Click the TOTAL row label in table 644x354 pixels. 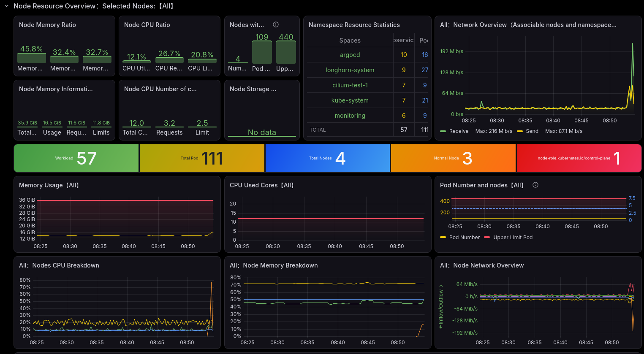(318, 130)
